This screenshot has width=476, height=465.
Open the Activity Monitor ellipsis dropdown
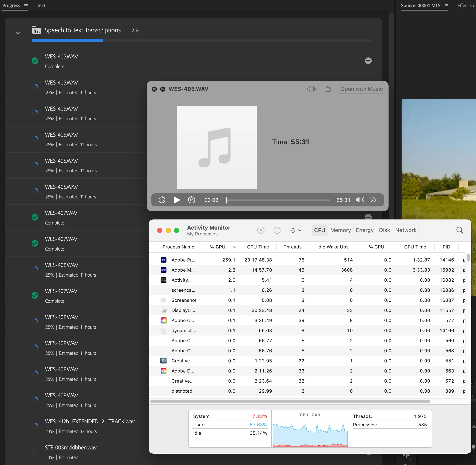tap(296, 230)
